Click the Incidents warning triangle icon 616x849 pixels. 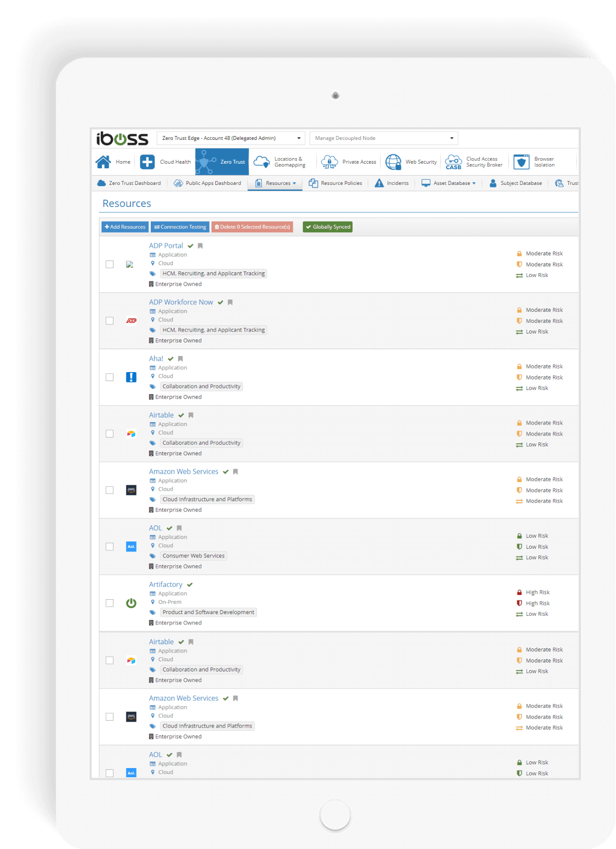point(379,183)
